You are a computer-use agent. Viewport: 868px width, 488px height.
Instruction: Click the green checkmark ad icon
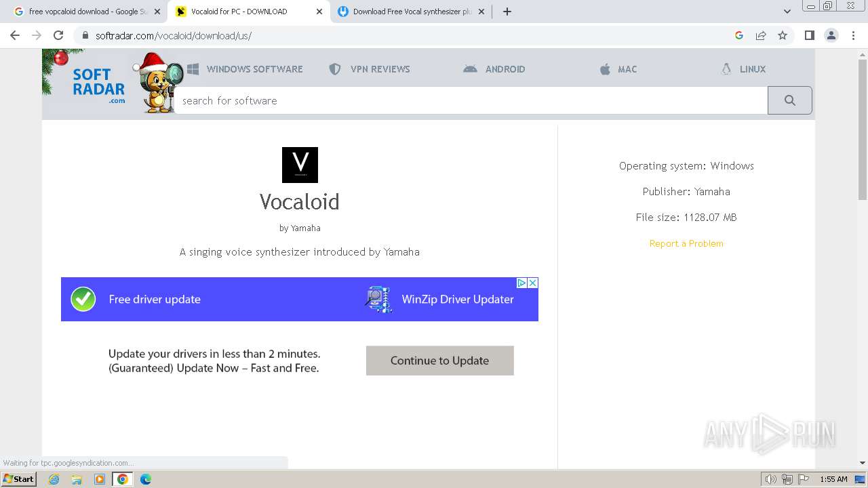click(83, 299)
